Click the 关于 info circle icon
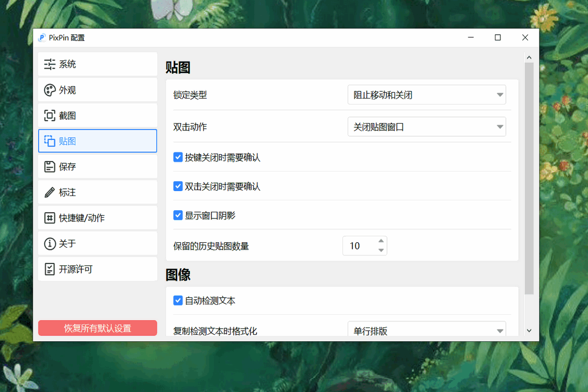 [50, 243]
